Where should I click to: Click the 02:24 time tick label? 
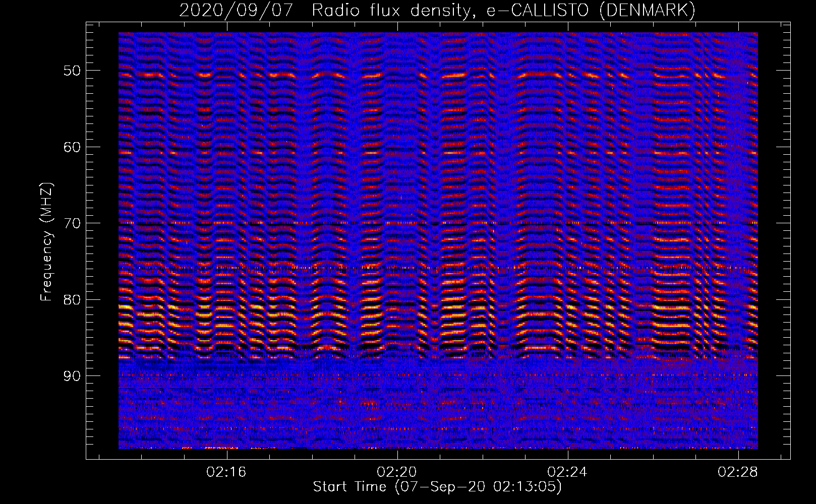[x=567, y=472]
